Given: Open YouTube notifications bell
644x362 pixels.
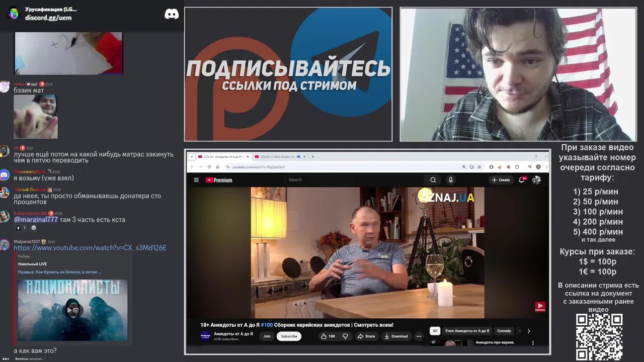Looking at the screenshot, I should [x=522, y=180].
